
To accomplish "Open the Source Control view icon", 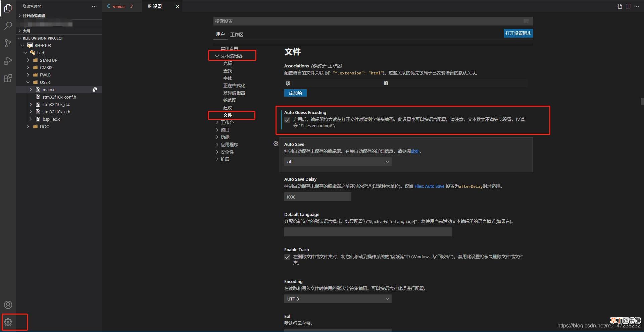I will (x=8, y=43).
